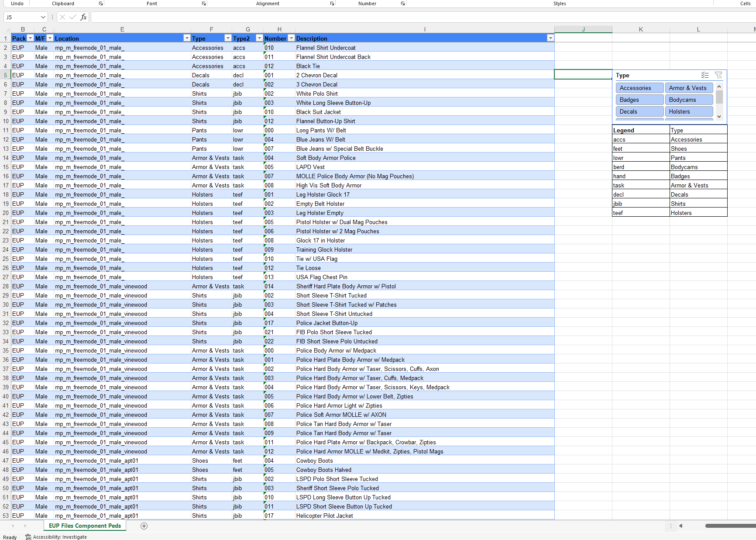
Task: Click Accessibility: Investigate in the status bar
Action: tap(56, 537)
